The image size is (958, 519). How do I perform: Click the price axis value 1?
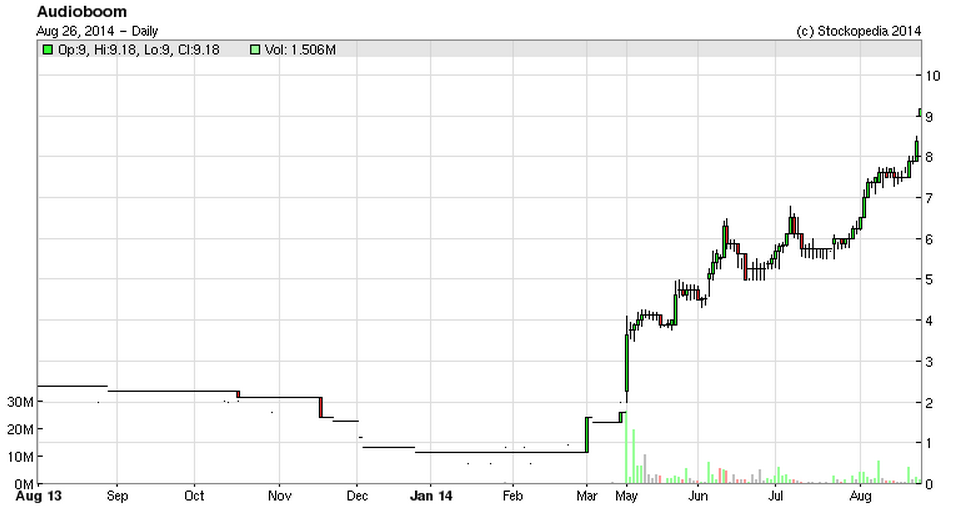click(929, 443)
